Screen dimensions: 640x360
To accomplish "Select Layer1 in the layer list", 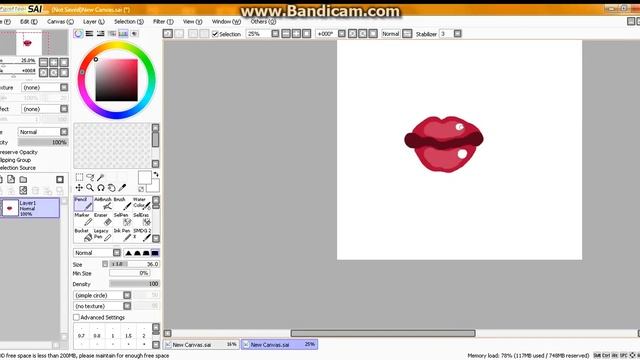I will pyautogui.click(x=30, y=208).
